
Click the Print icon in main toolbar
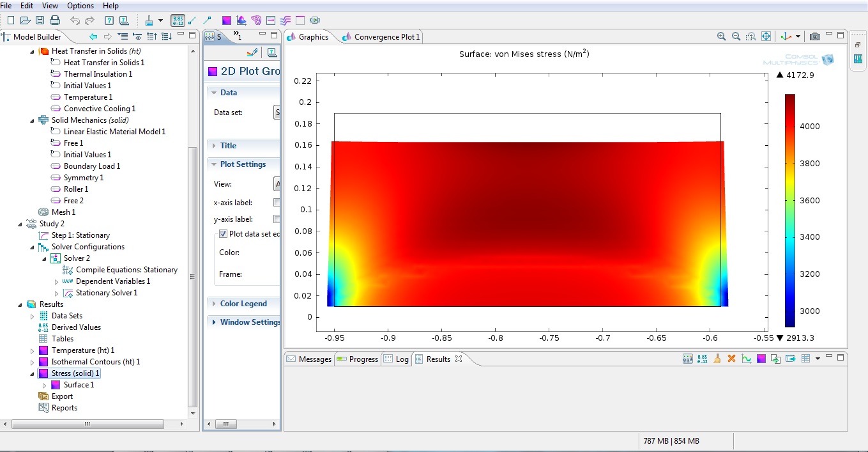point(55,20)
